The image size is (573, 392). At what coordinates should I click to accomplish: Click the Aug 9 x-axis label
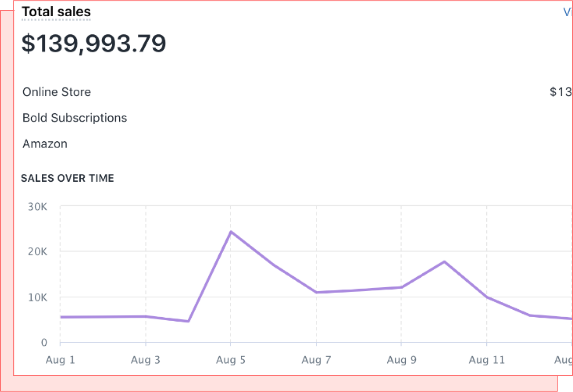(x=401, y=360)
